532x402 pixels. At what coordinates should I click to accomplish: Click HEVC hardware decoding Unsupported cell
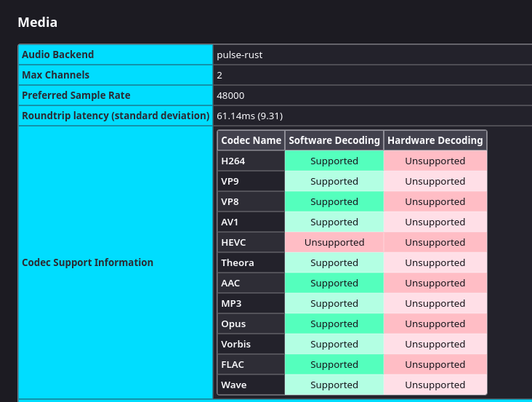click(x=435, y=242)
